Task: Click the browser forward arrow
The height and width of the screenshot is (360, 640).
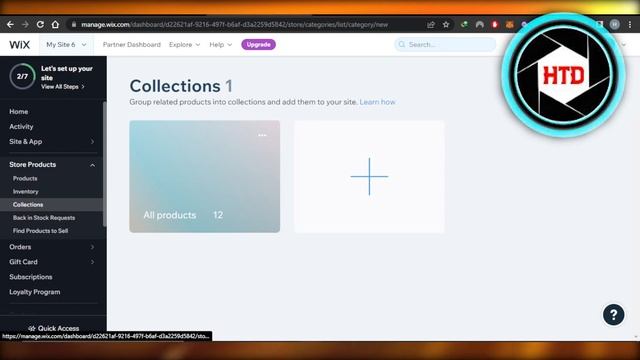Action: click(x=25, y=24)
